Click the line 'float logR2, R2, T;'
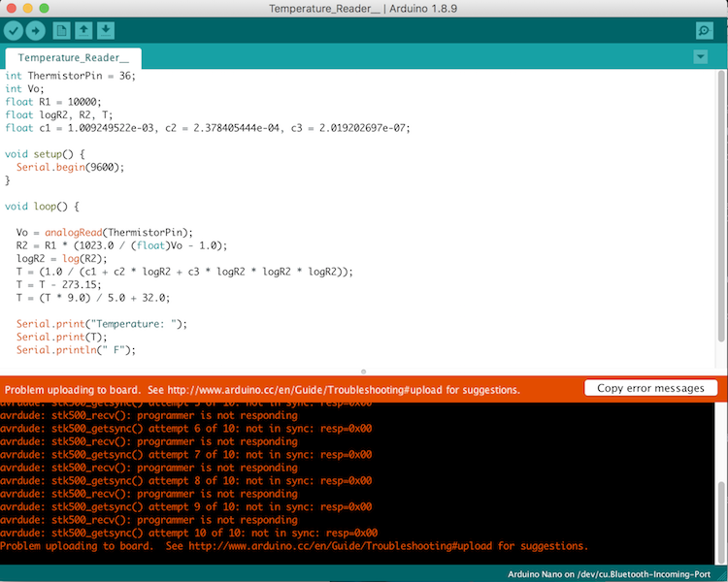 tap(59, 114)
